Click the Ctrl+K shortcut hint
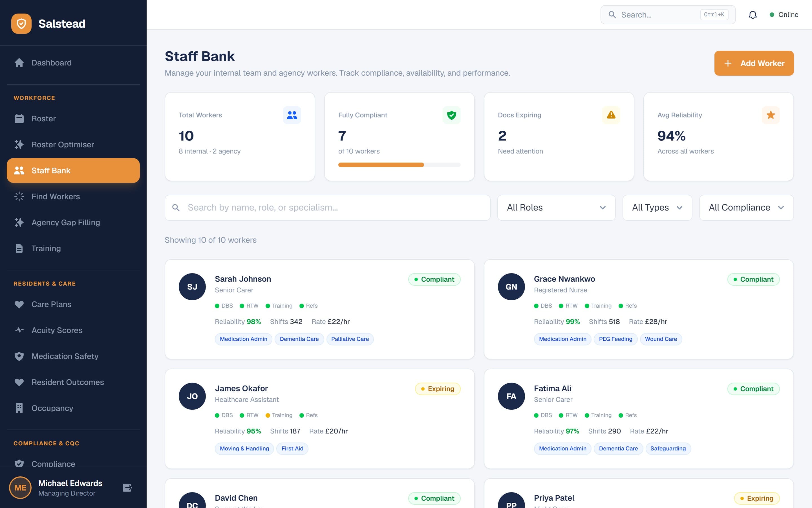This screenshot has width=812, height=508. [714, 15]
